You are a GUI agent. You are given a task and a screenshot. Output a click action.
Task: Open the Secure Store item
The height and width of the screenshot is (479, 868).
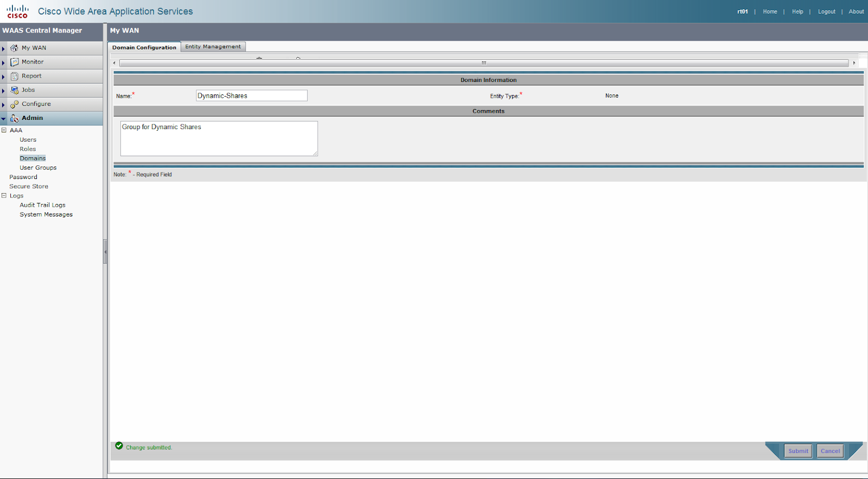pyautogui.click(x=29, y=187)
